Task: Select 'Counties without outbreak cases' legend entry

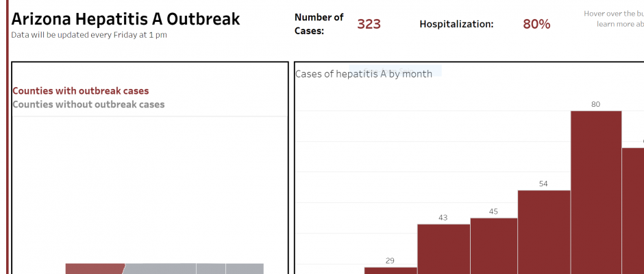Action: click(88, 104)
